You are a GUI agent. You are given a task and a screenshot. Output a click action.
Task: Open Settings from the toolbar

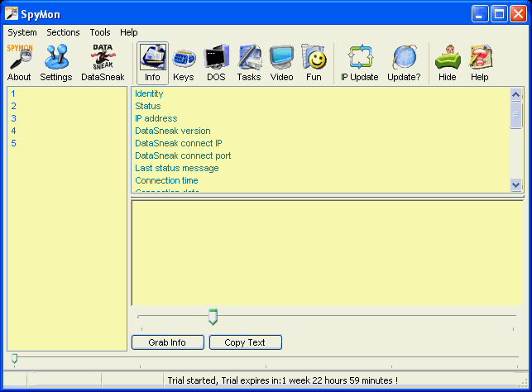56,63
